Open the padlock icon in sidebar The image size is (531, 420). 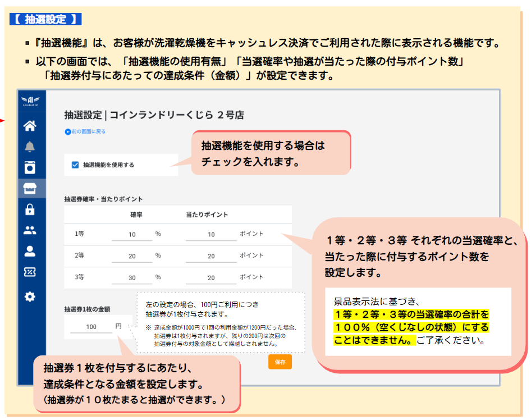[x=30, y=209]
